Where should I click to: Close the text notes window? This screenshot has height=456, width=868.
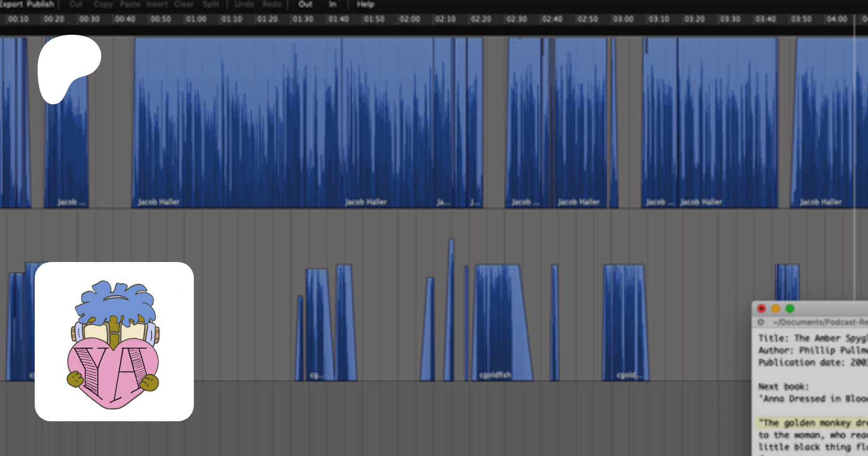[761, 308]
